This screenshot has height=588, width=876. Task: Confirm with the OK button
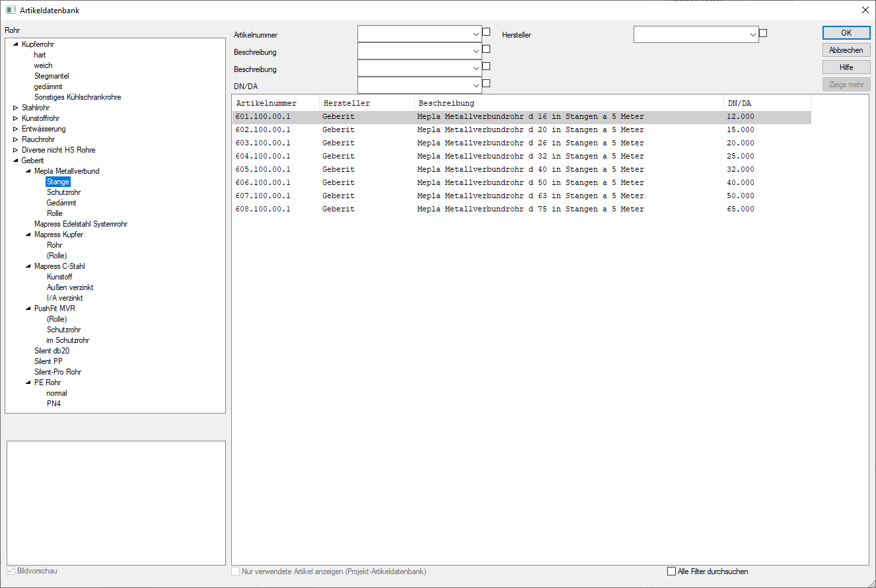click(x=846, y=33)
